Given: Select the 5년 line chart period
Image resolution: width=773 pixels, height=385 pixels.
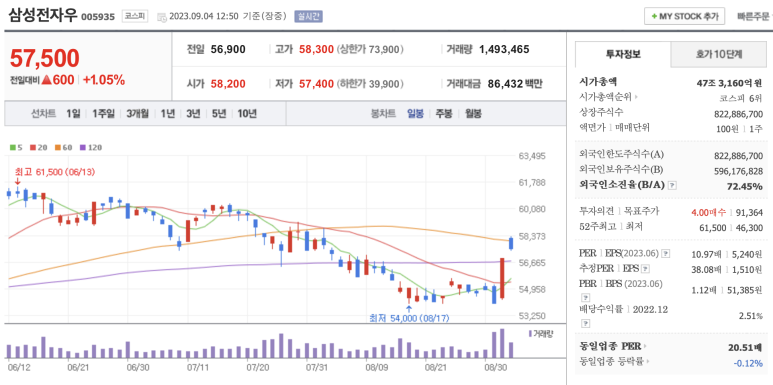Looking at the screenshot, I should click(219, 114).
